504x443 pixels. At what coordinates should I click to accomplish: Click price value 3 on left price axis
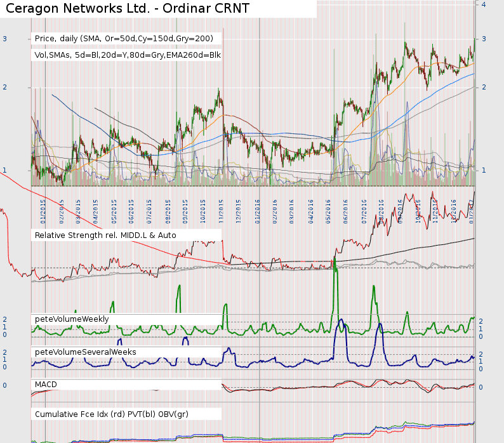point(4,39)
